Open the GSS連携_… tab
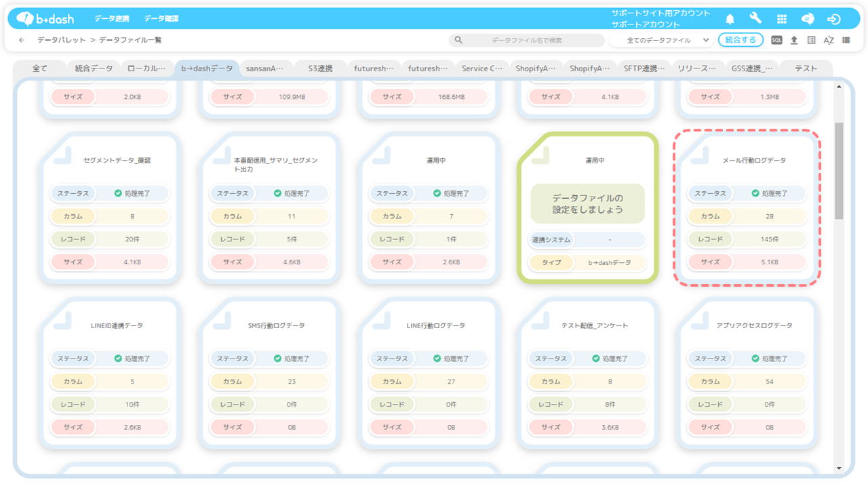This screenshot has height=488, width=868. click(x=751, y=68)
